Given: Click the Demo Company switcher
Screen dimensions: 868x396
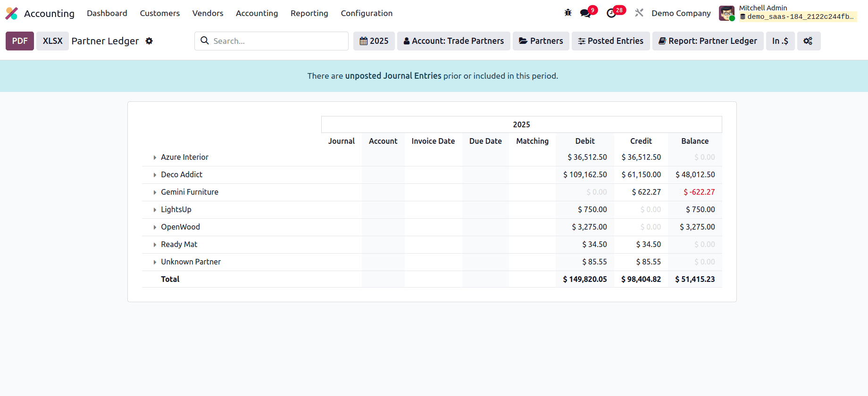Looking at the screenshot, I should 681,13.
